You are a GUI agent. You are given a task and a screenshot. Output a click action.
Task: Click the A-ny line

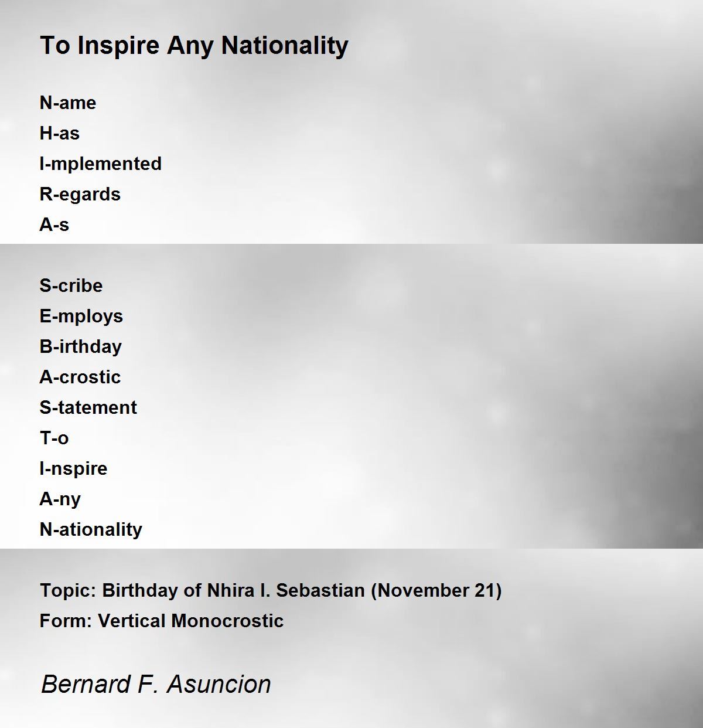coord(60,499)
